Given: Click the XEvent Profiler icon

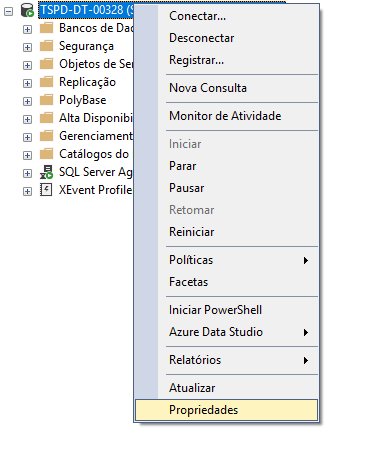Looking at the screenshot, I should point(46,190).
